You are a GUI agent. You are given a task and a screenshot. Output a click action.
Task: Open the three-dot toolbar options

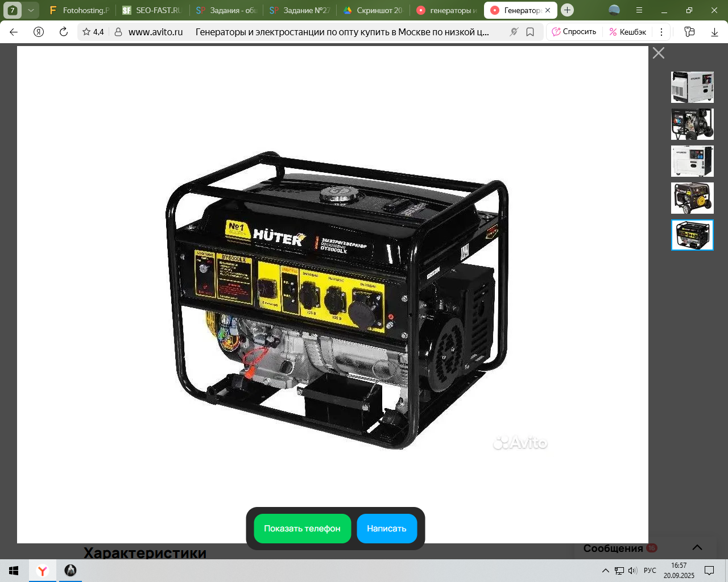[x=661, y=32]
